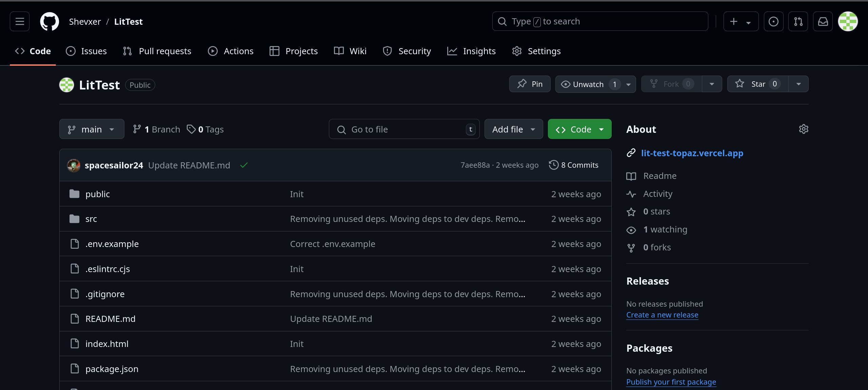
Task: Click the Activity pulse icon in About
Action: (x=631, y=194)
